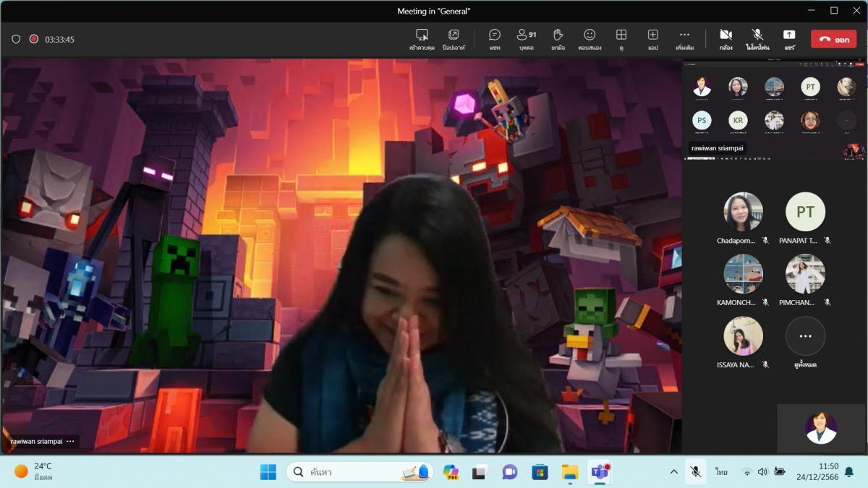Click the shared screen thumbnail labeled rawiwan sriampai
The height and width of the screenshot is (488, 868).
[774, 110]
